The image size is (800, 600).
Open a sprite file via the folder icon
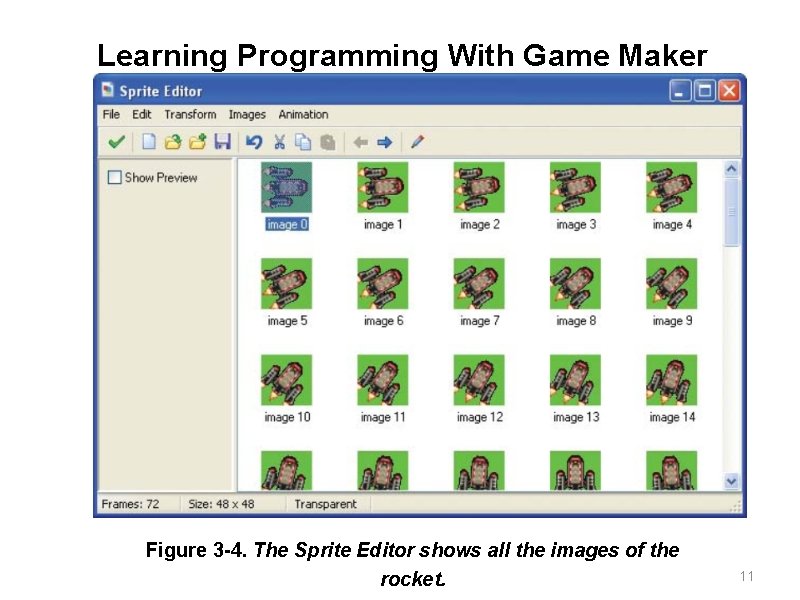pos(173,141)
